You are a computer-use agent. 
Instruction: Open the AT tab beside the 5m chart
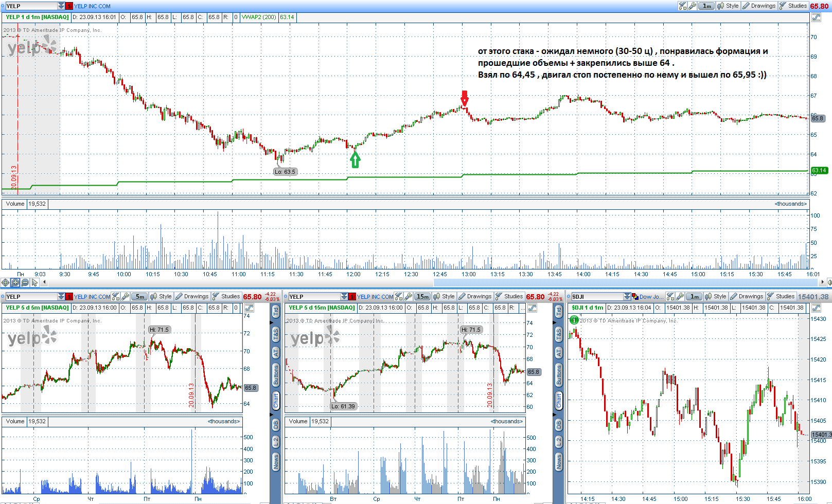tap(276, 353)
